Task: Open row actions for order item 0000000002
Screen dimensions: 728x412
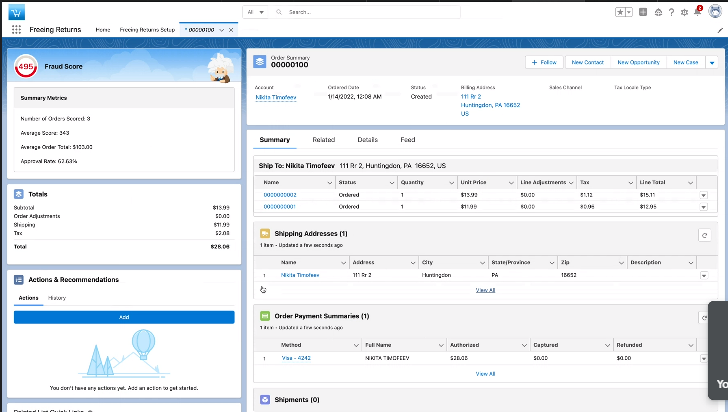Action: pyautogui.click(x=703, y=195)
